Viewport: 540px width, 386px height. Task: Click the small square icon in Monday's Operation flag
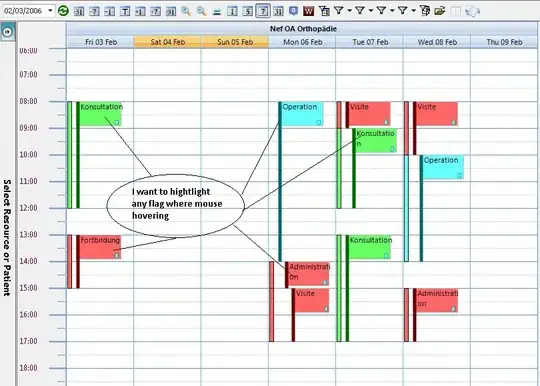point(319,122)
